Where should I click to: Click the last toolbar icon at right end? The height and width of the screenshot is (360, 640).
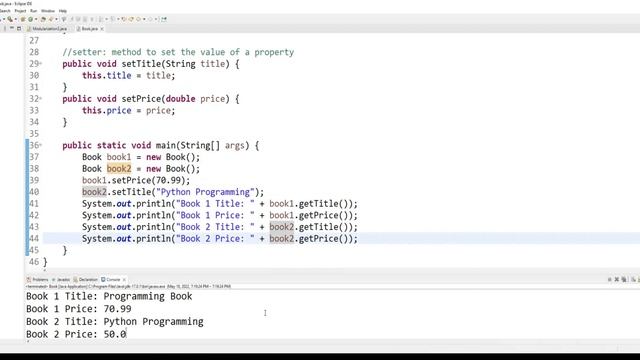[x=164, y=19]
